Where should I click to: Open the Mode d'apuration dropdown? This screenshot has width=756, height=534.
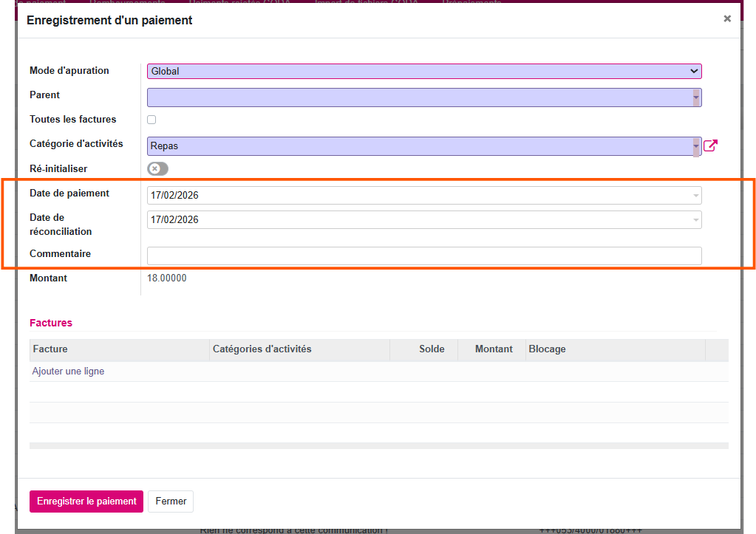423,72
